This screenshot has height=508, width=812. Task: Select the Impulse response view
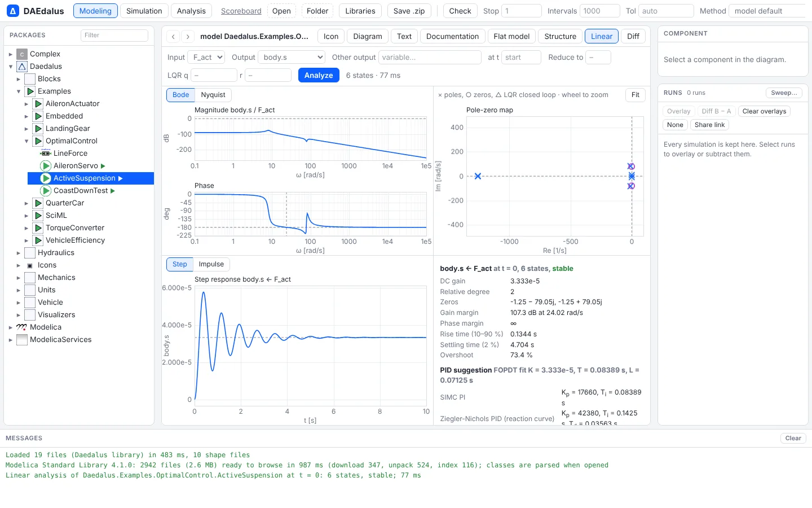click(211, 264)
